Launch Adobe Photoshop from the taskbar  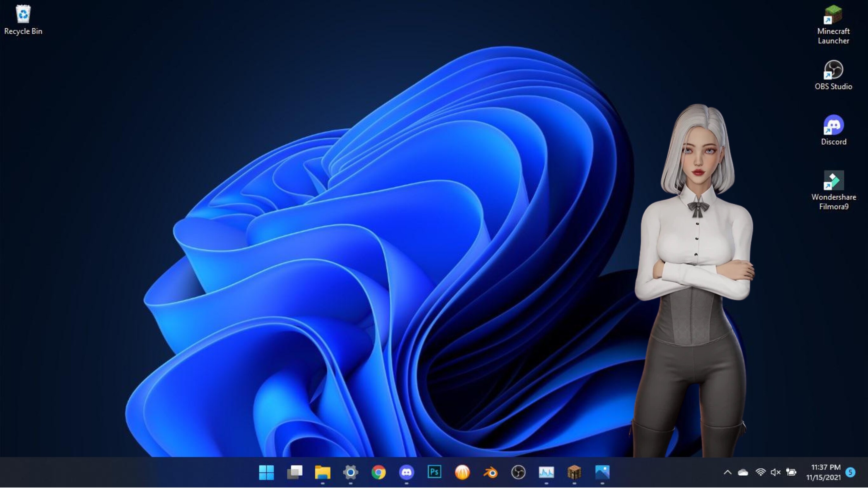435,473
